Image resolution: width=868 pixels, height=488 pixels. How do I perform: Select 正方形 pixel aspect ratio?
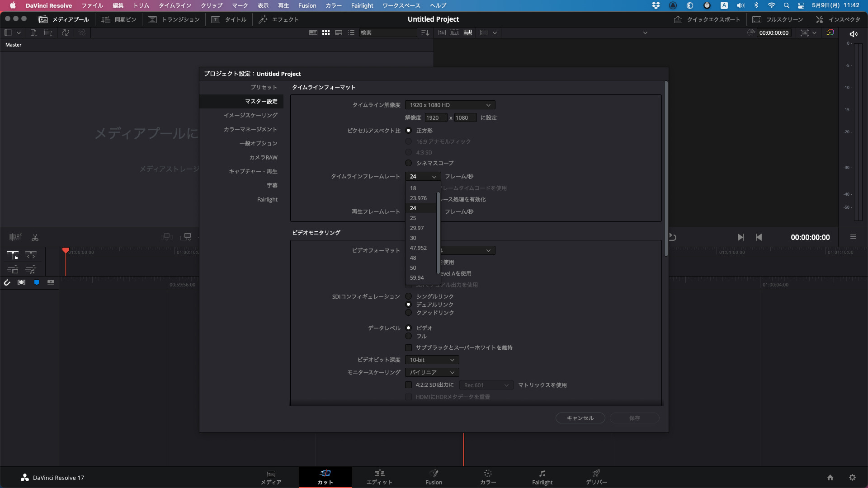tap(408, 131)
